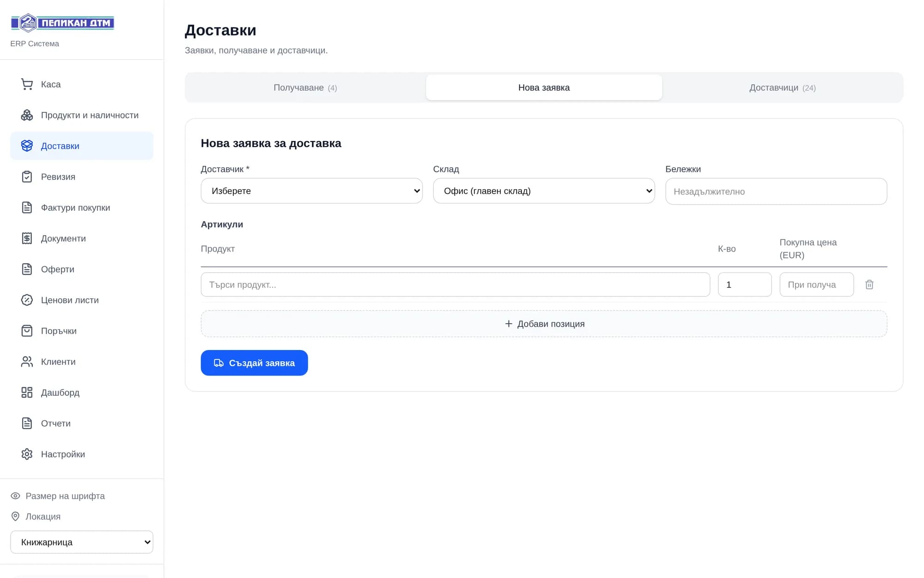Screen dimensions: 924x578
Task: Click the Нова заявка за доставка heading
Action: click(x=271, y=143)
